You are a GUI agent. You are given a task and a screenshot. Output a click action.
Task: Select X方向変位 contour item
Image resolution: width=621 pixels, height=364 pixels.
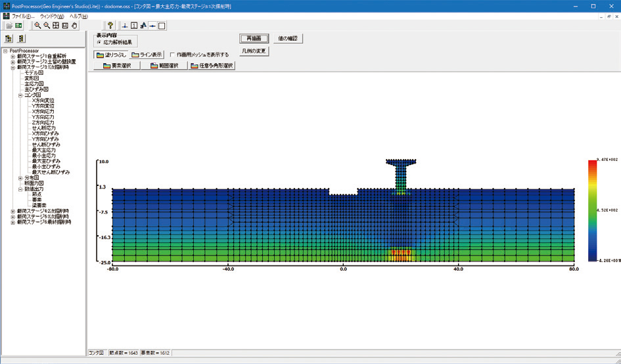coord(43,101)
